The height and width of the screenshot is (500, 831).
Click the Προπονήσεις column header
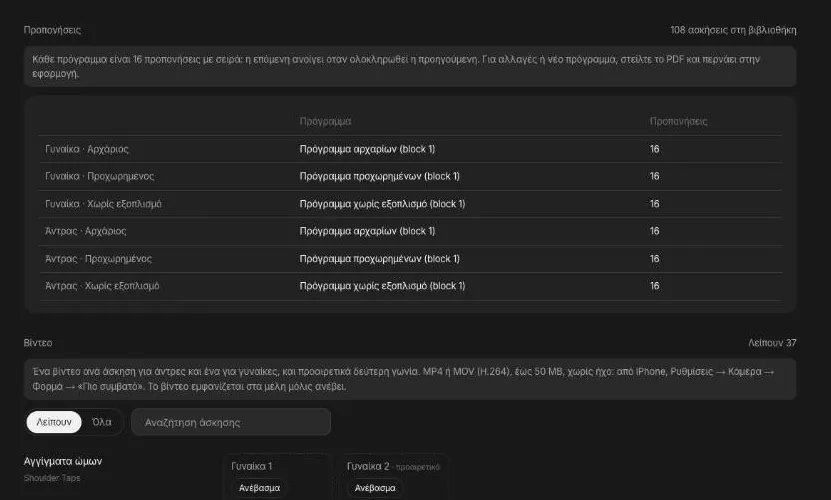click(678, 121)
